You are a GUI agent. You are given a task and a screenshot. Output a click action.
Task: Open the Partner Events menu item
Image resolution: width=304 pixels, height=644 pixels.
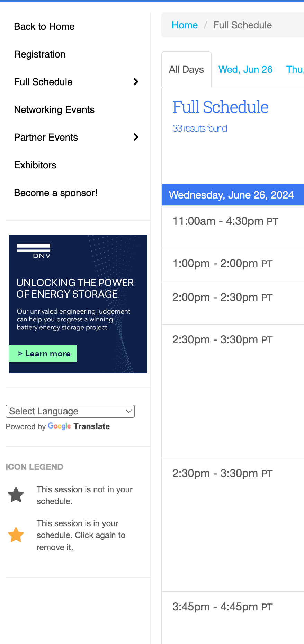[x=46, y=138]
